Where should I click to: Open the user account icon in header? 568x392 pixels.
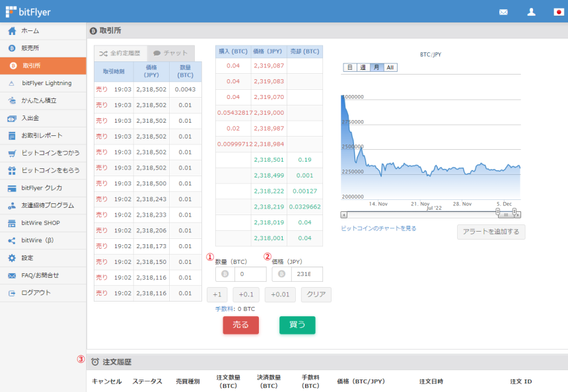pyautogui.click(x=531, y=12)
